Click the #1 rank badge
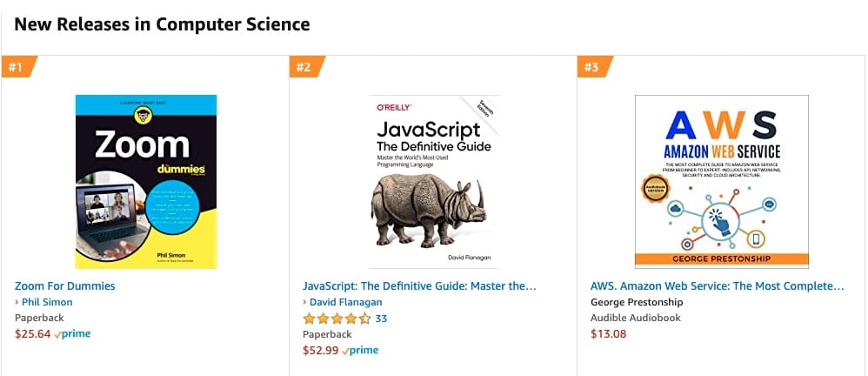Viewport: 868px width, 376px height. tap(17, 67)
